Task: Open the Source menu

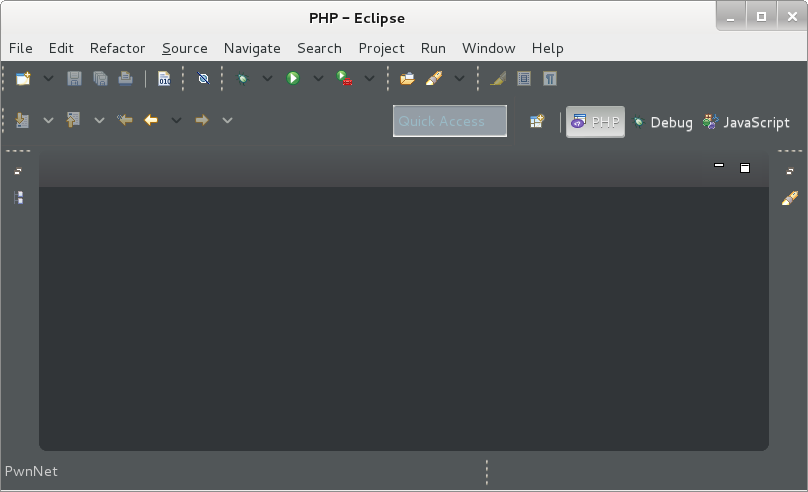Action: [x=184, y=48]
